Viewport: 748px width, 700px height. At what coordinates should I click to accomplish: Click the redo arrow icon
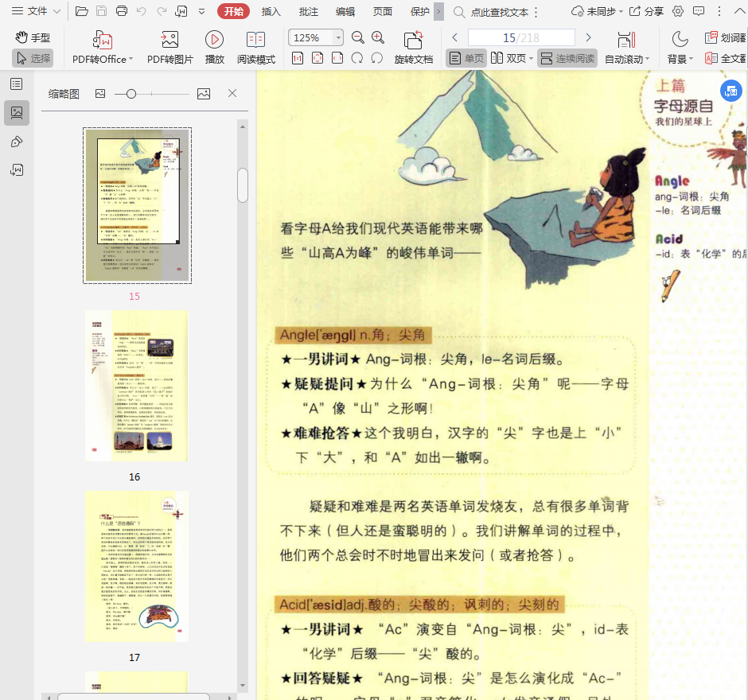162,11
